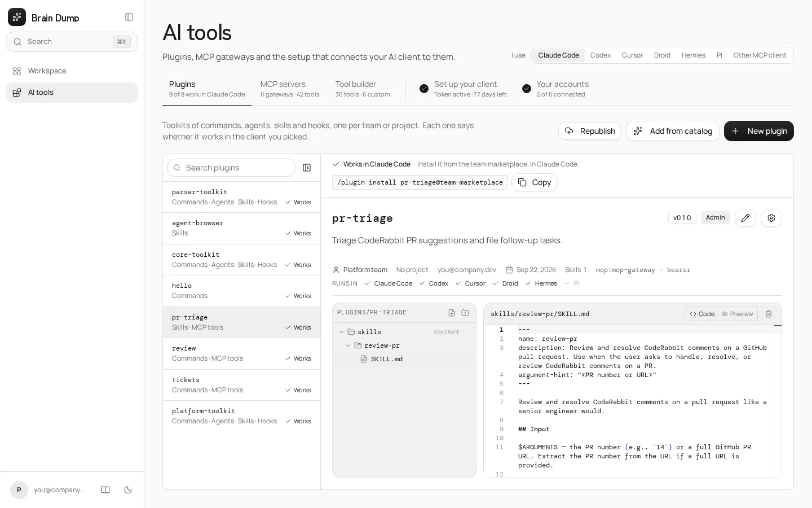Toggle dark mode with the moon icon
This screenshot has height=508, width=812.
coord(128,490)
